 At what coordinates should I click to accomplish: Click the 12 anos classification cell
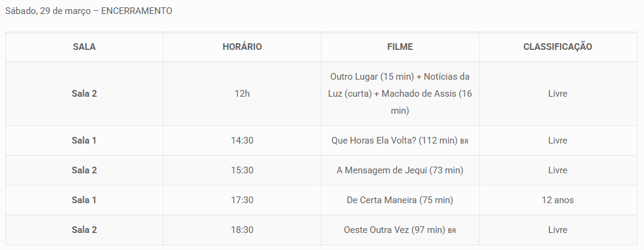557,200
